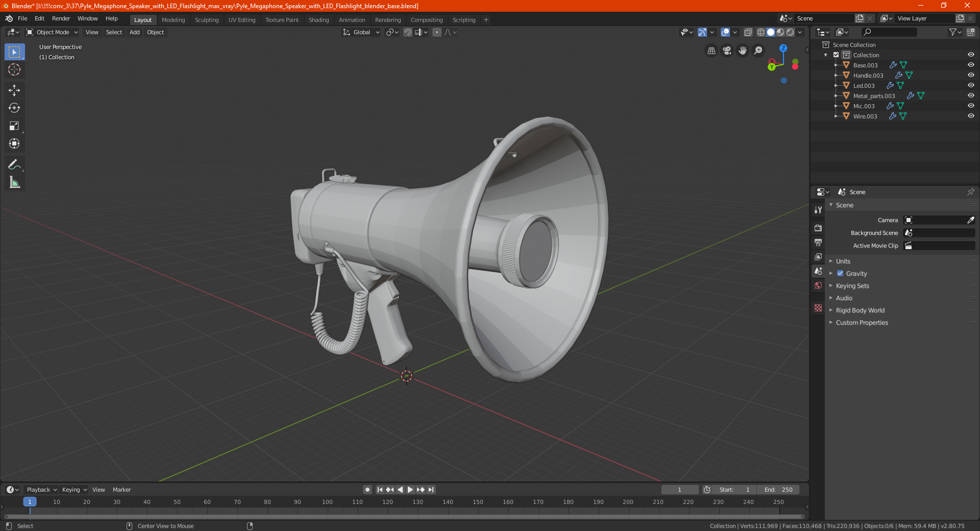The image size is (980, 531).
Task: Open the Playback dropdown
Action: click(x=41, y=490)
